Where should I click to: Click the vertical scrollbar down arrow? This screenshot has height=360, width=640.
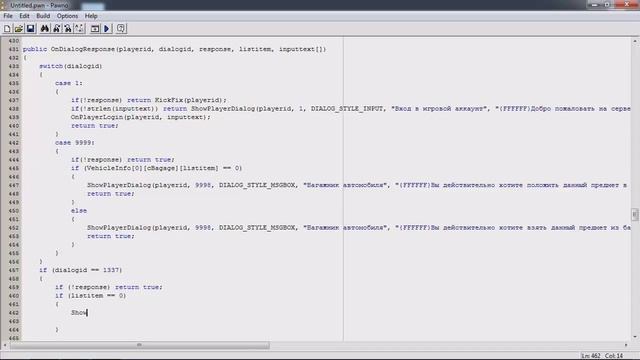[x=635, y=337]
